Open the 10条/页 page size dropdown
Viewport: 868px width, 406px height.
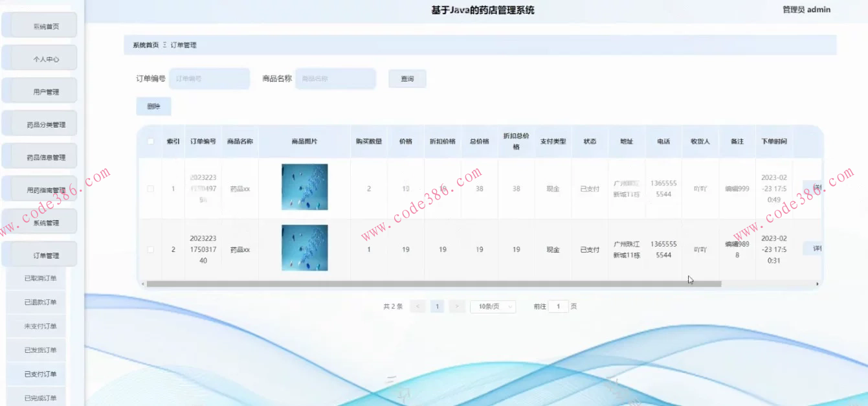493,306
